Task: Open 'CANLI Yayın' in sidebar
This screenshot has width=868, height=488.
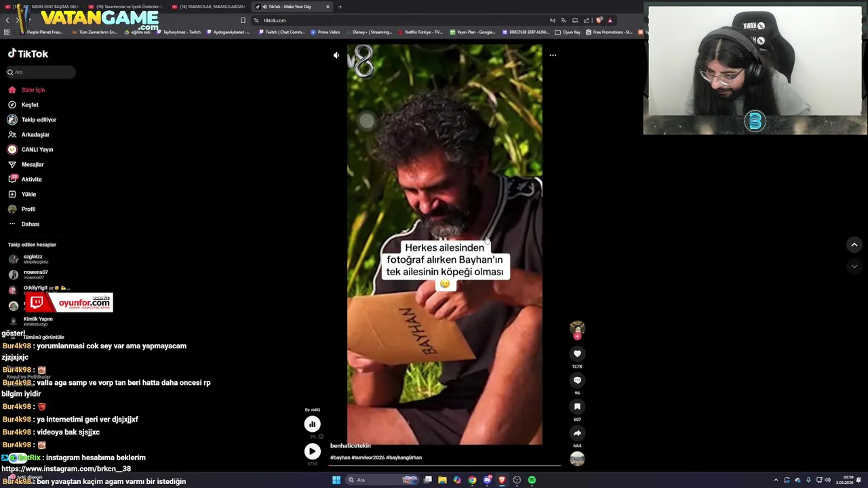Action: point(30,149)
